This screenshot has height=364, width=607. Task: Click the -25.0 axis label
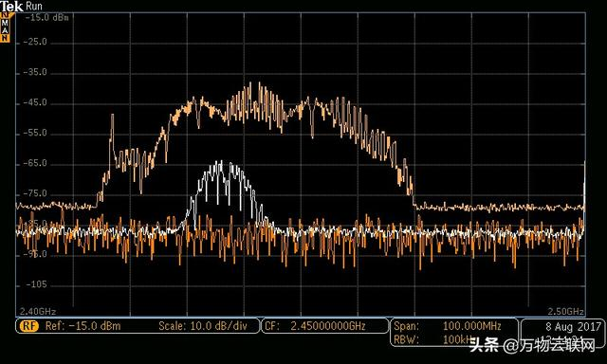(x=35, y=42)
